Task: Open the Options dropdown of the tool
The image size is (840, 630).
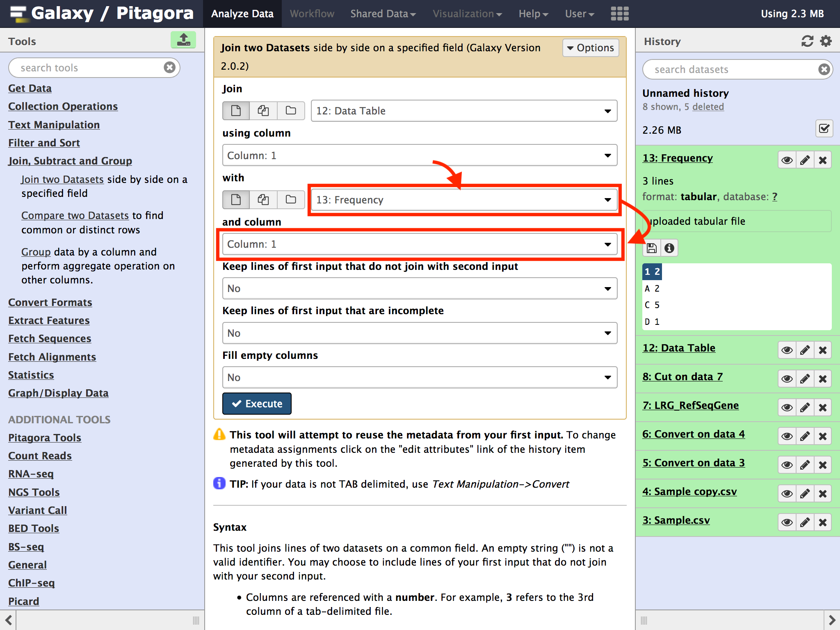Action: (590, 48)
